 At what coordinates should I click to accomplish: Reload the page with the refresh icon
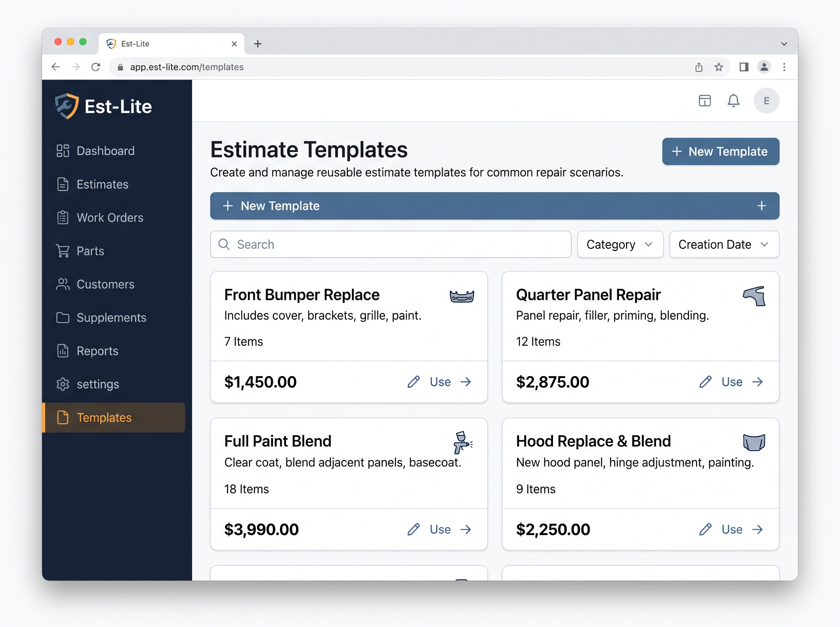click(x=96, y=67)
